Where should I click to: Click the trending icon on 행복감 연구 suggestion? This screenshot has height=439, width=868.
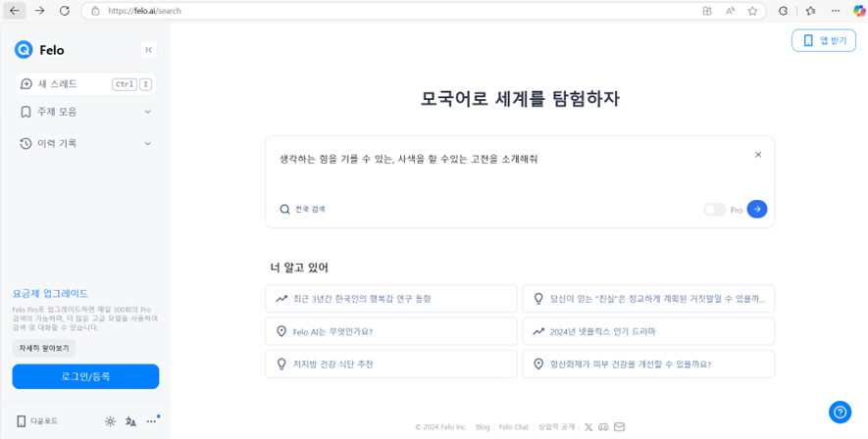click(281, 299)
